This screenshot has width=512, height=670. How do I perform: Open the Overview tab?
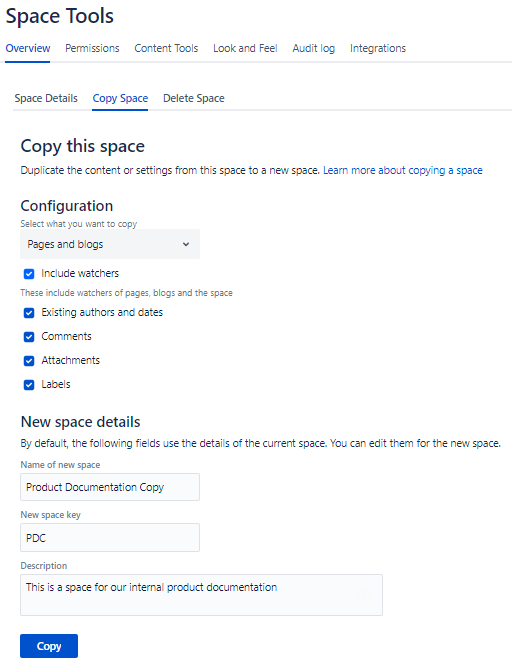click(28, 48)
